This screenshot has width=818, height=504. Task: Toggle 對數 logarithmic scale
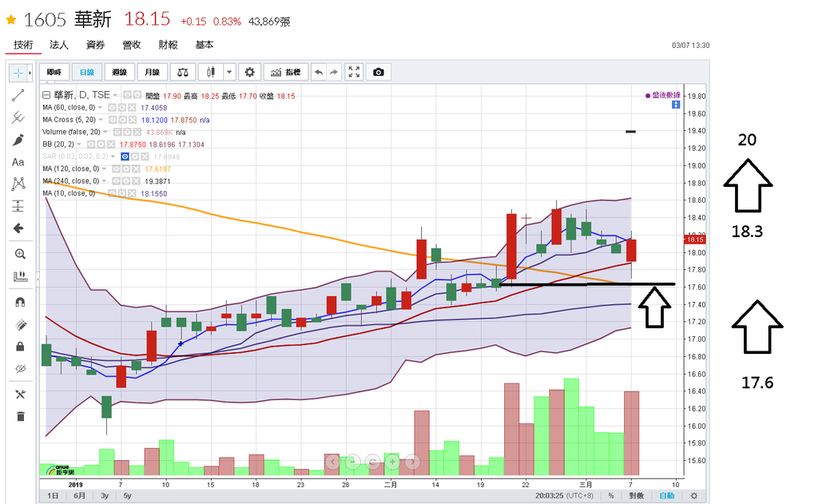point(637,496)
